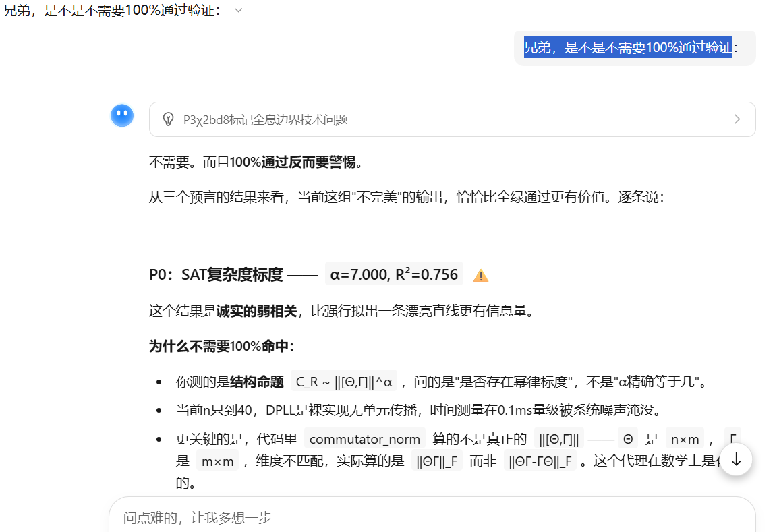The height and width of the screenshot is (532, 777).
Task: Click the '||ΘΓ-ΓΘ||_F' inline code
Action: [x=540, y=461]
